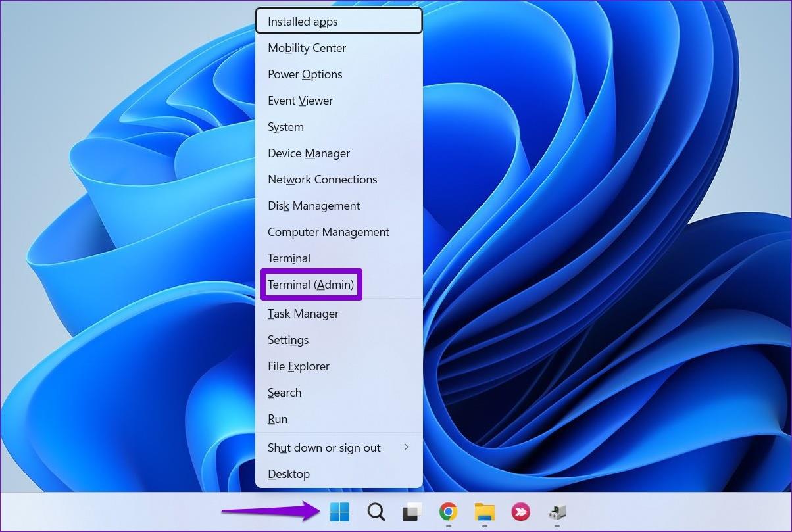Image resolution: width=792 pixels, height=532 pixels.
Task: Open Network Connections
Action: tap(322, 179)
